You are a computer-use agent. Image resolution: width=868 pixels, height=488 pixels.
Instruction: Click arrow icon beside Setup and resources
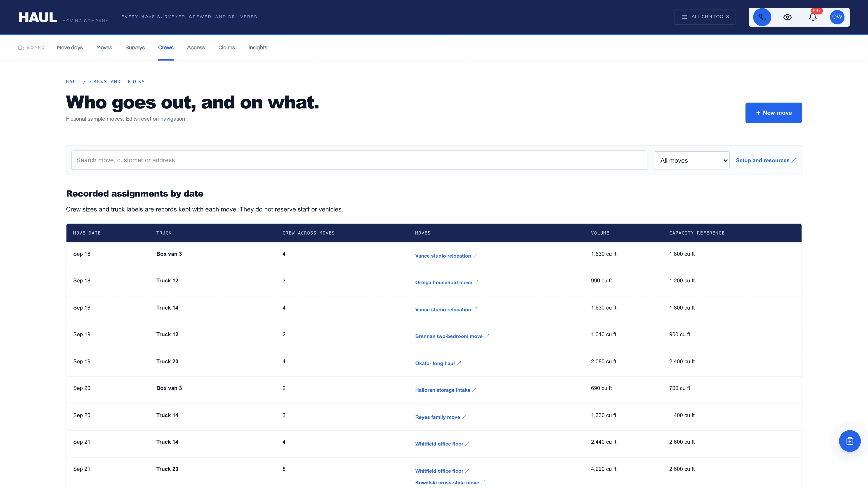(794, 160)
